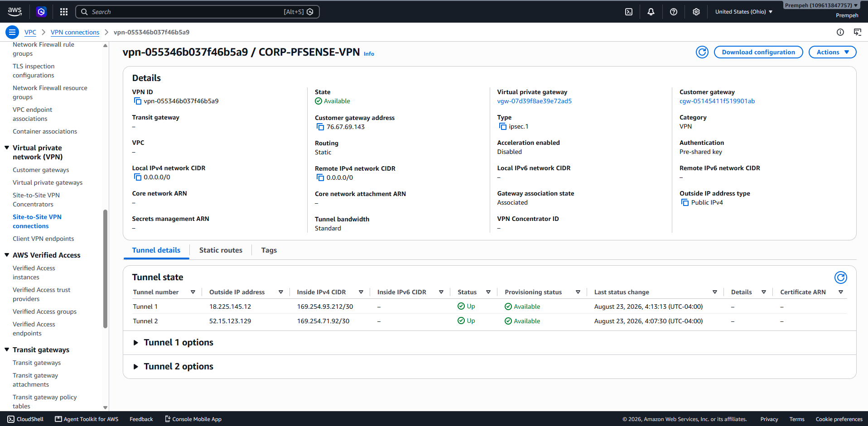Open the info panel icon near breadcrumb
Viewport: 868px width, 426px height.
840,32
